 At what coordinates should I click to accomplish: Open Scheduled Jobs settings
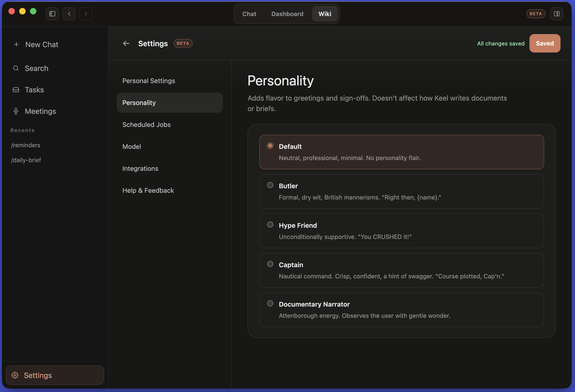point(170,125)
